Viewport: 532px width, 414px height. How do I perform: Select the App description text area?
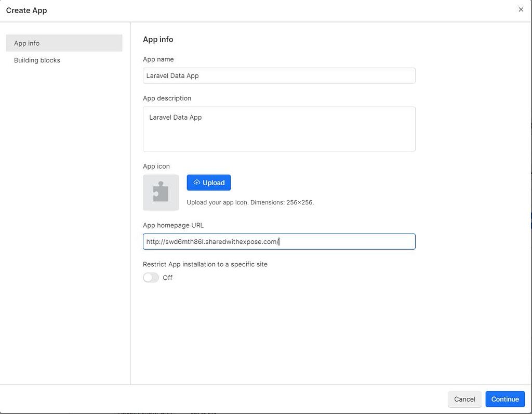pos(279,129)
